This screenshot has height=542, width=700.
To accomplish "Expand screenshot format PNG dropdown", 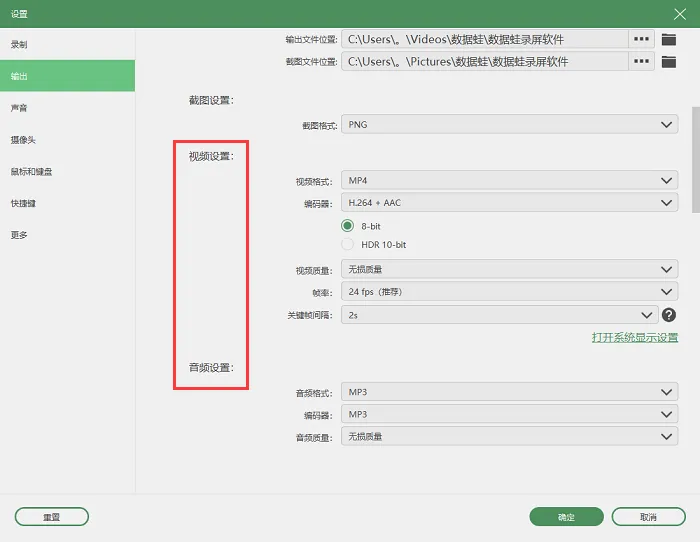I will point(510,125).
